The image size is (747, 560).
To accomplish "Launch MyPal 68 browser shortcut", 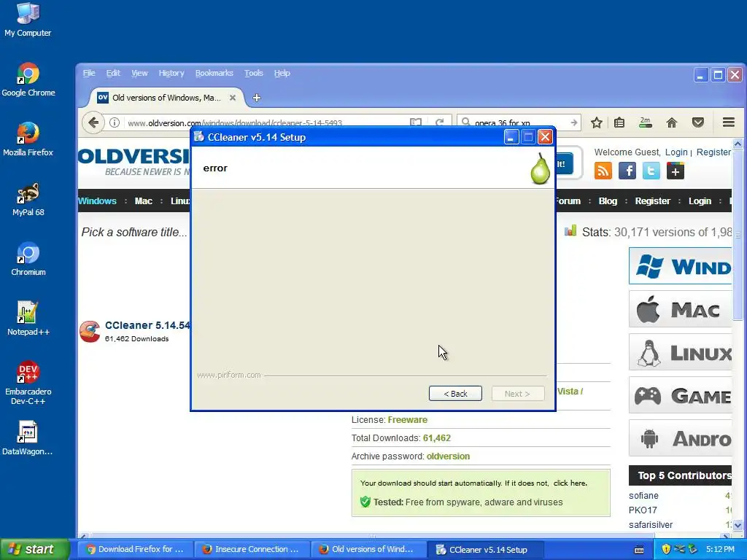I will pos(28,200).
